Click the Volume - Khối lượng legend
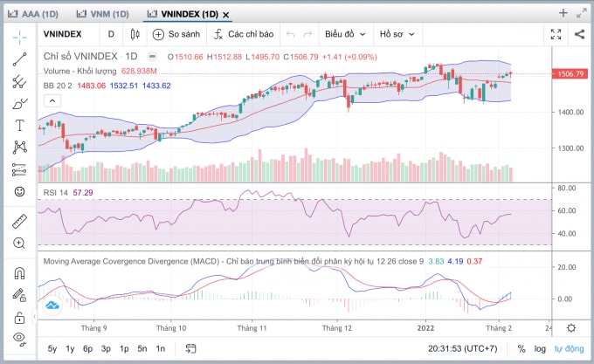 tap(79, 71)
